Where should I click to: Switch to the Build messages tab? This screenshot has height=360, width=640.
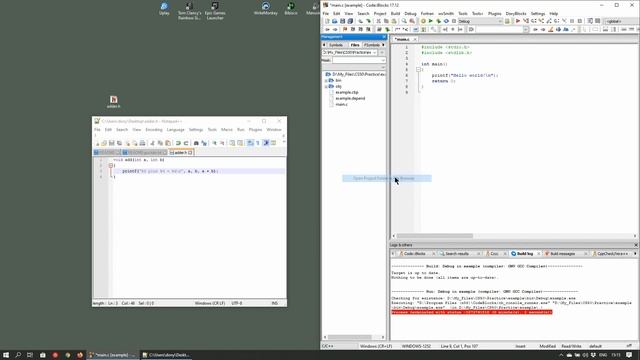tap(562, 254)
